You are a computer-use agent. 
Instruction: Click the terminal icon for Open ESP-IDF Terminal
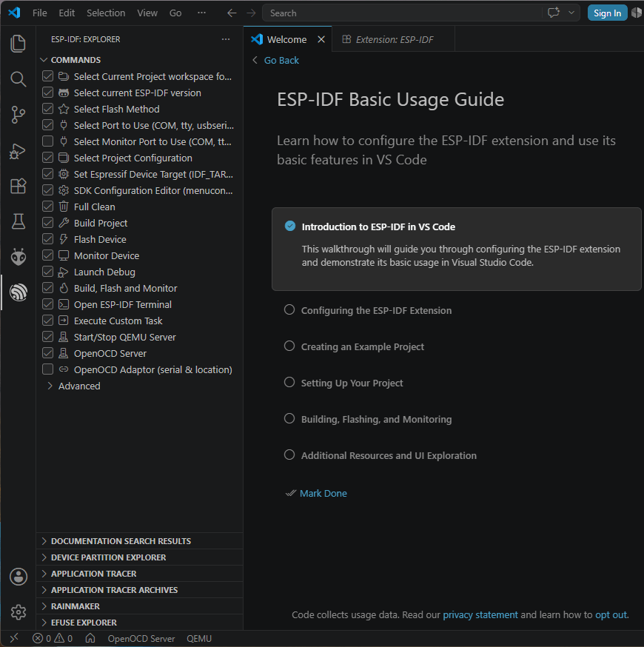(64, 304)
